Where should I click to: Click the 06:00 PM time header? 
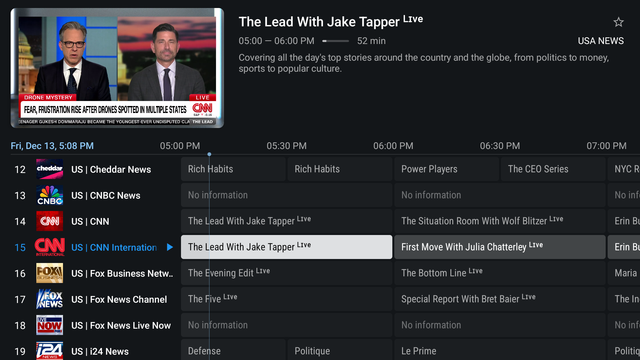(393, 146)
